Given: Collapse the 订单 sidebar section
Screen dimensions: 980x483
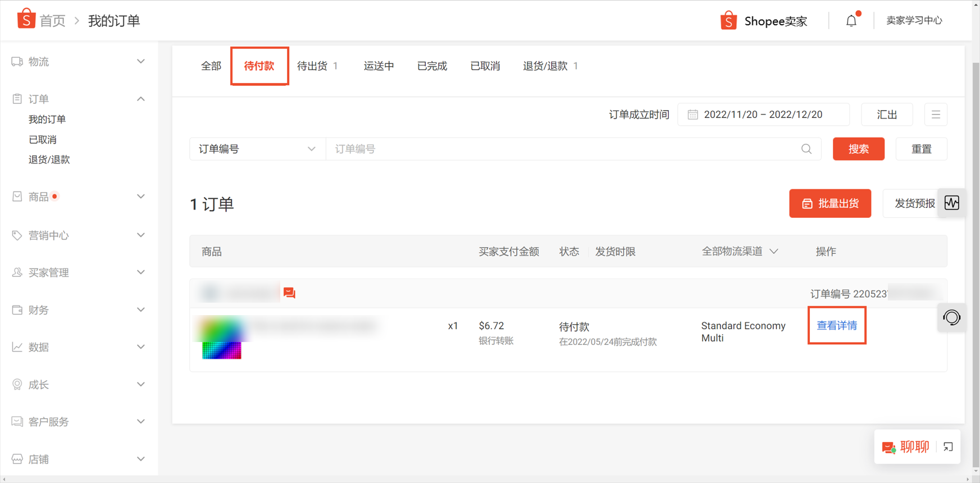Looking at the screenshot, I should point(79,99).
